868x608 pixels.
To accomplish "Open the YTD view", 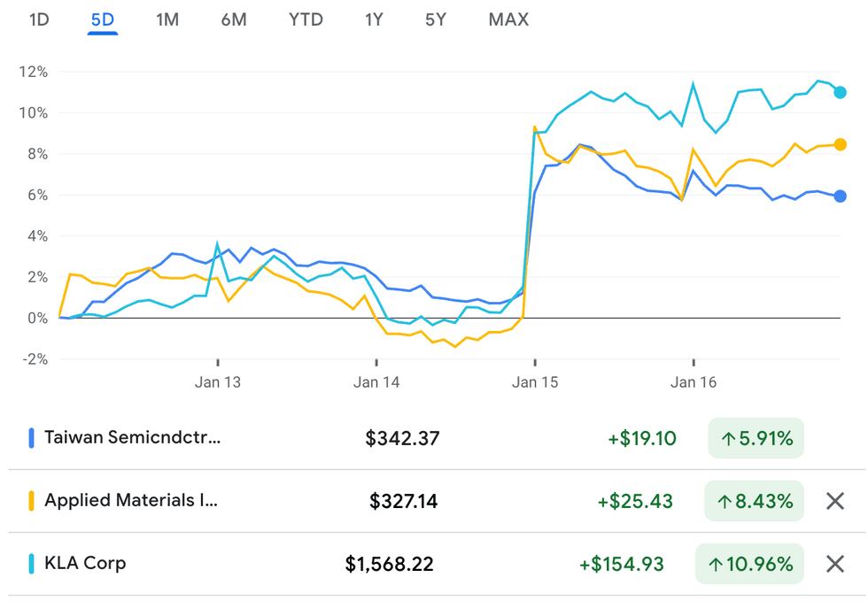I will coord(305,19).
